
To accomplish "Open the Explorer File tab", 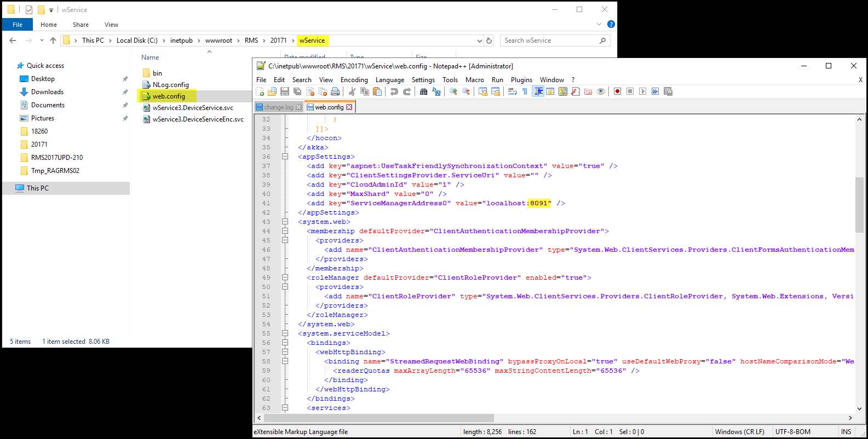I will (x=18, y=25).
